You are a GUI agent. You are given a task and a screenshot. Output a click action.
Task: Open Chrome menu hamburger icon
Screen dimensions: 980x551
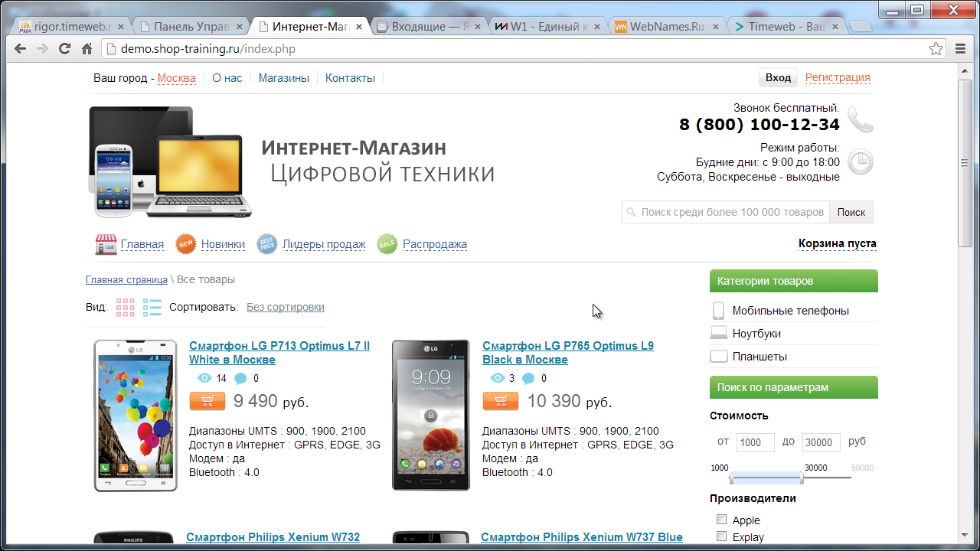961,49
